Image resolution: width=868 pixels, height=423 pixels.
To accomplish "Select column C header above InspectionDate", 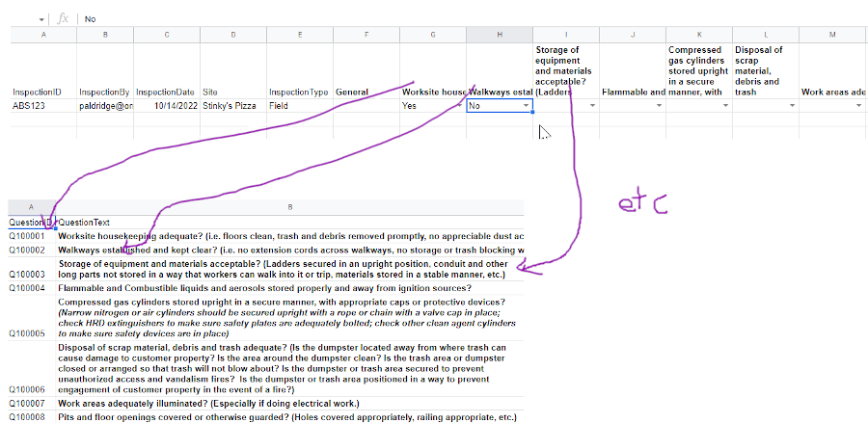I will tap(167, 35).
